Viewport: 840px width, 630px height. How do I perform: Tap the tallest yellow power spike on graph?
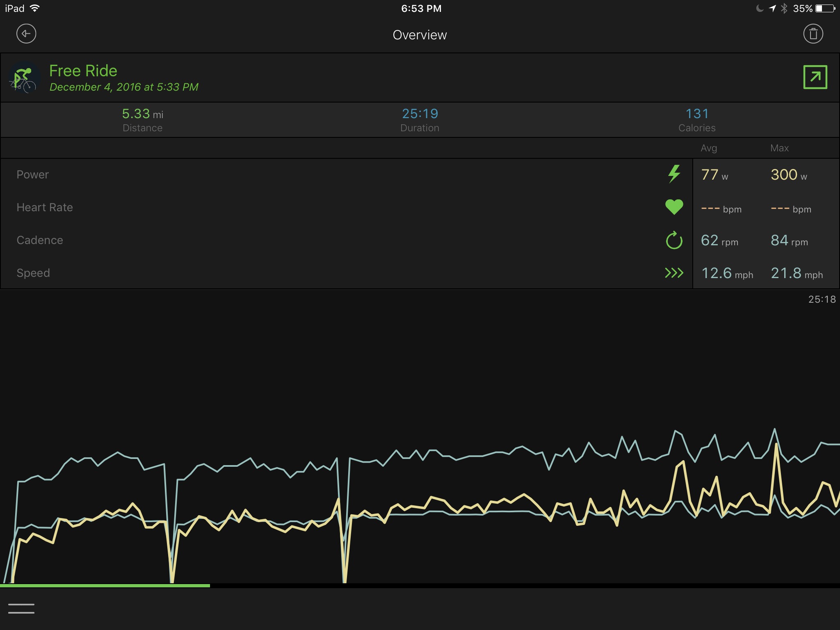776,445
